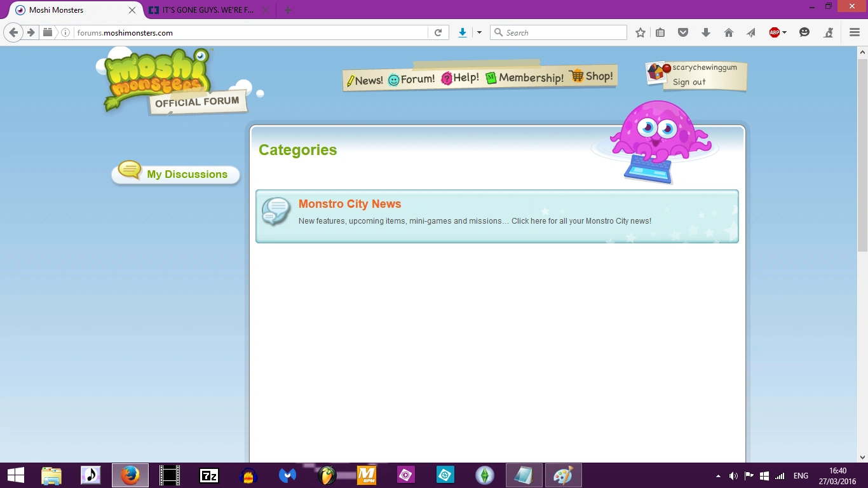Open the Help! navigation link
This screenshot has height=488, width=868.
[460, 78]
